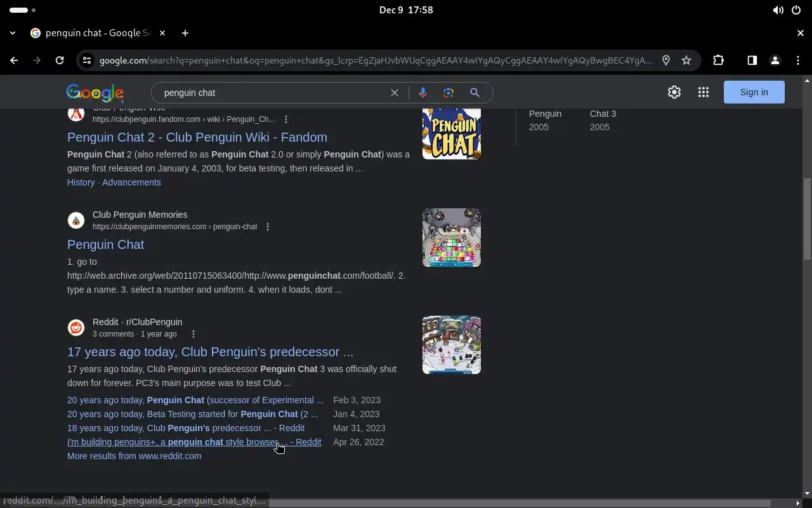Click the Reddit result thumbnail
This screenshot has height=508, width=812.
[x=452, y=345]
